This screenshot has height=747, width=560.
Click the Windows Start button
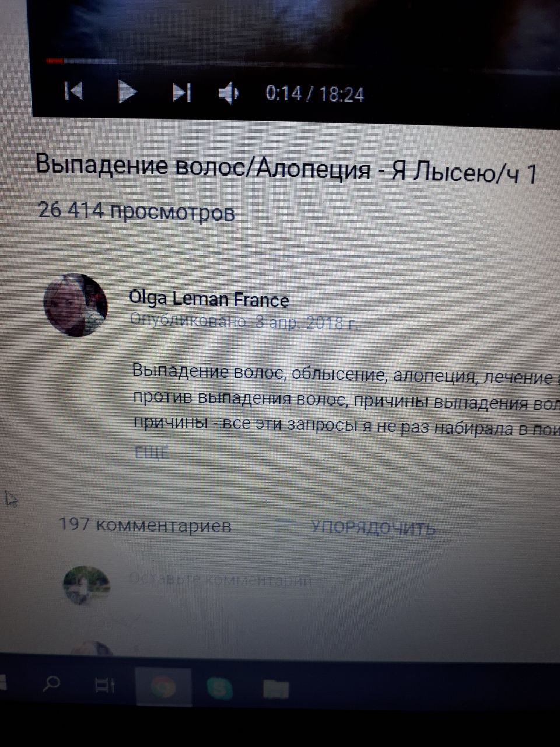coord(3,682)
